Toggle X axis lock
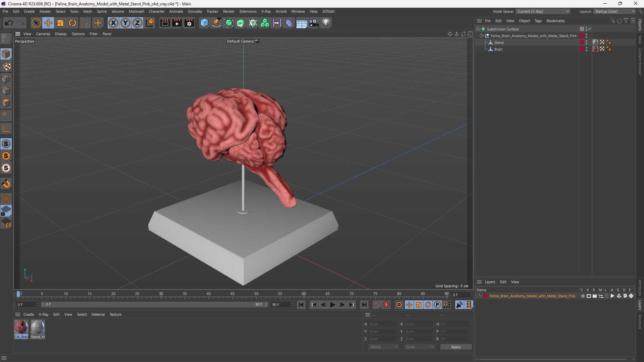Viewport: 644px width, 362px height. [113, 23]
